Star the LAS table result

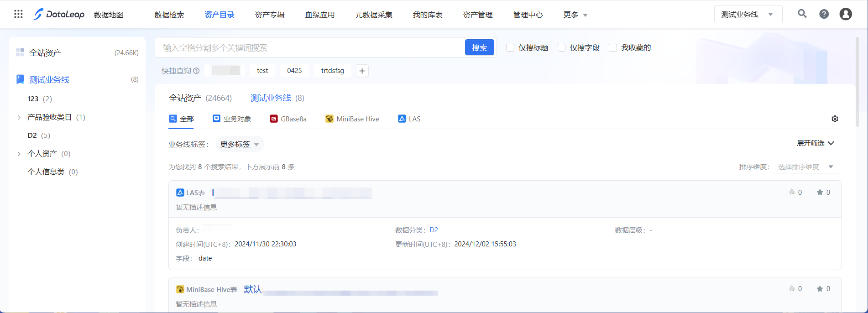click(x=820, y=193)
